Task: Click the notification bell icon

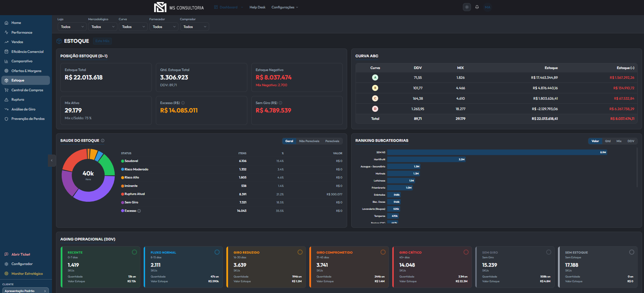Action: point(477,7)
